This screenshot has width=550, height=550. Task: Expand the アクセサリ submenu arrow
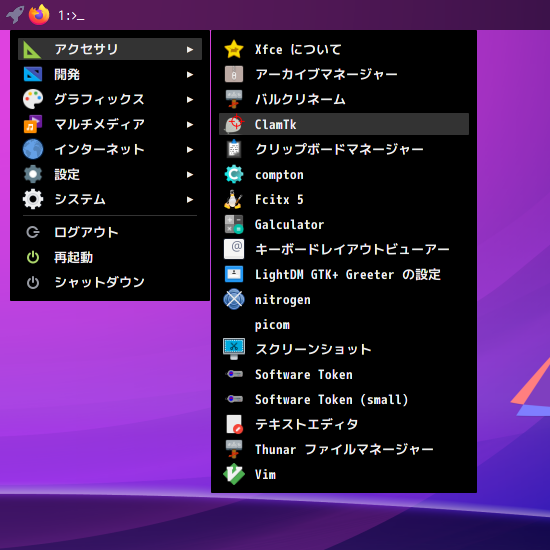pos(190,49)
